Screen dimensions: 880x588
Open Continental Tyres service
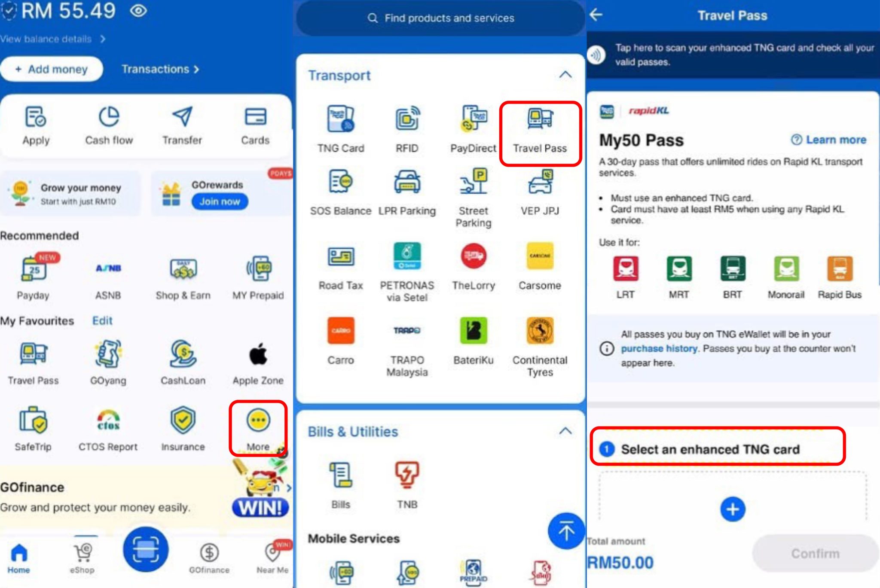pyautogui.click(x=540, y=347)
